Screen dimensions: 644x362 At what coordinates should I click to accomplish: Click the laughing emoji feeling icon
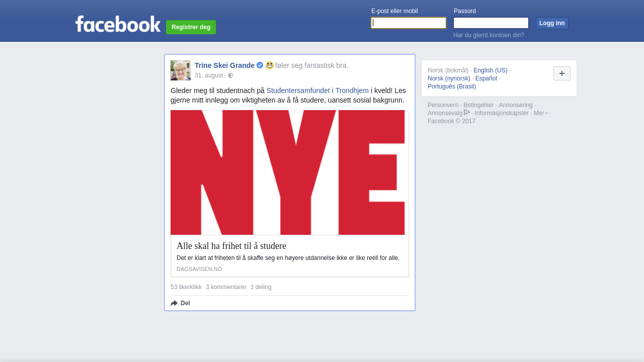(x=270, y=65)
